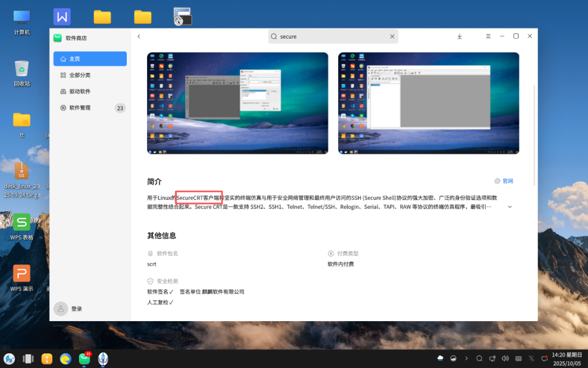Open the notifications tray icon
This screenshot has width=588, height=368.
(544, 358)
